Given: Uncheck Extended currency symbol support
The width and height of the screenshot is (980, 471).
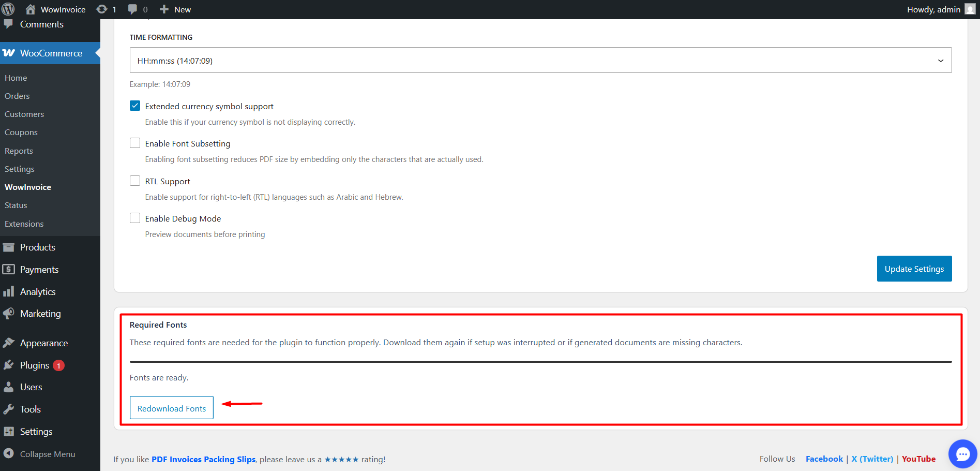Looking at the screenshot, I should click(135, 106).
